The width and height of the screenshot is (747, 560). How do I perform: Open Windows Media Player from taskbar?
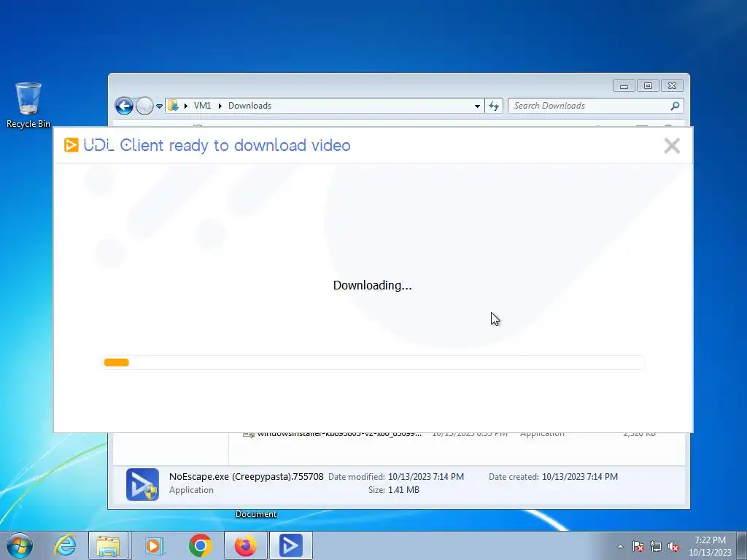[x=153, y=545]
